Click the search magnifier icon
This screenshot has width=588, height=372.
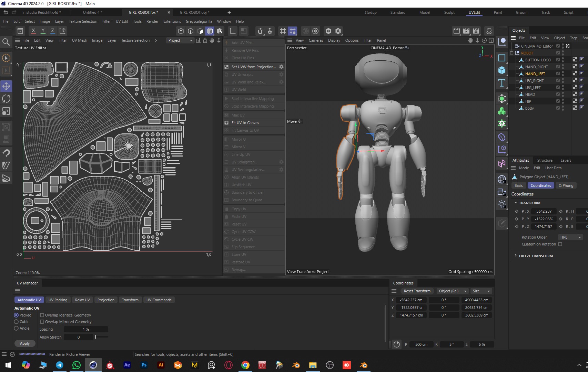tap(6, 42)
